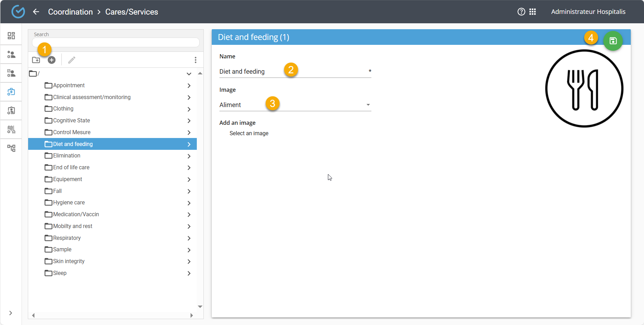This screenshot has height=325, width=644.
Task: Click the Coordination breadcrumb link
Action: coord(70,12)
